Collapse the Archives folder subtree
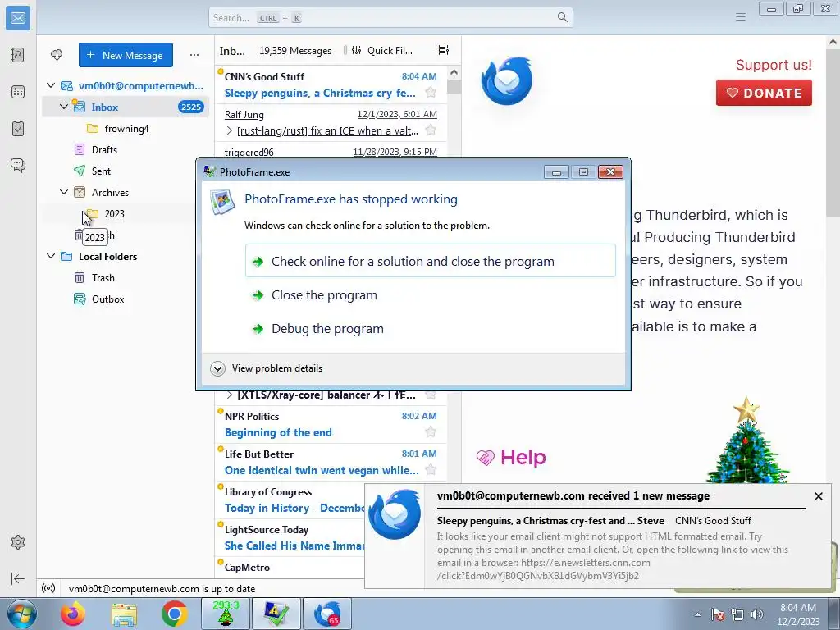This screenshot has height=630, width=840. pos(64,192)
